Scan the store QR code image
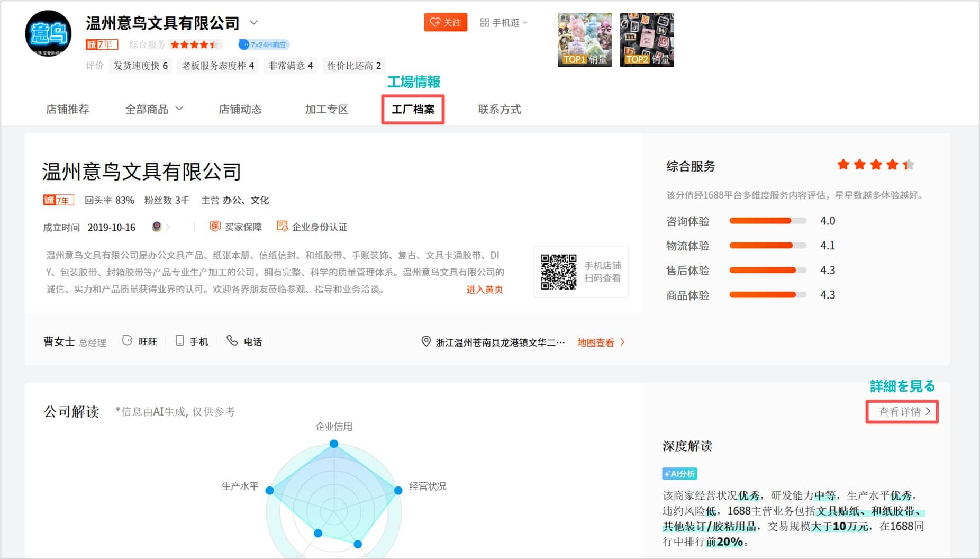The image size is (980, 559). click(x=558, y=272)
